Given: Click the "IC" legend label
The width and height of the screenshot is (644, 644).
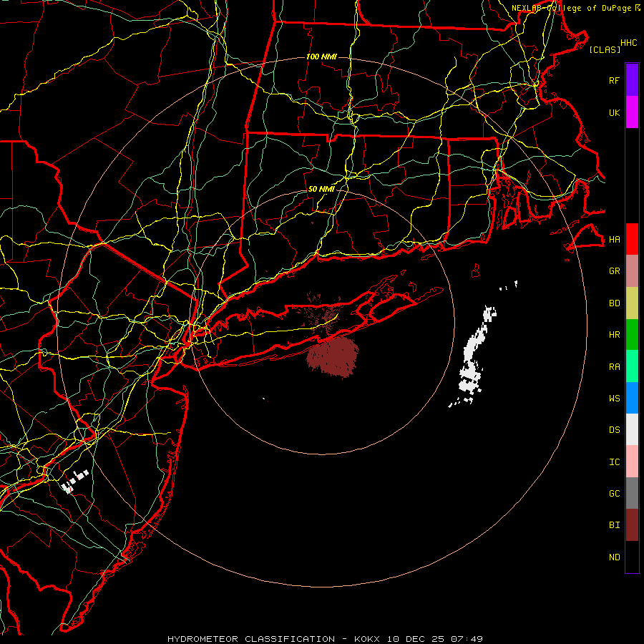Looking at the screenshot, I should pos(615,462).
